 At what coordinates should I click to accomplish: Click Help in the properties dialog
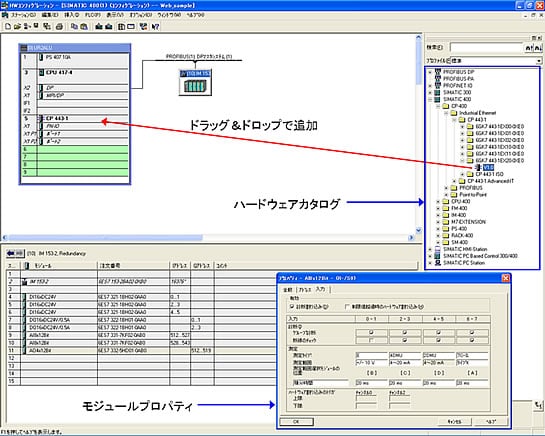(x=490, y=421)
